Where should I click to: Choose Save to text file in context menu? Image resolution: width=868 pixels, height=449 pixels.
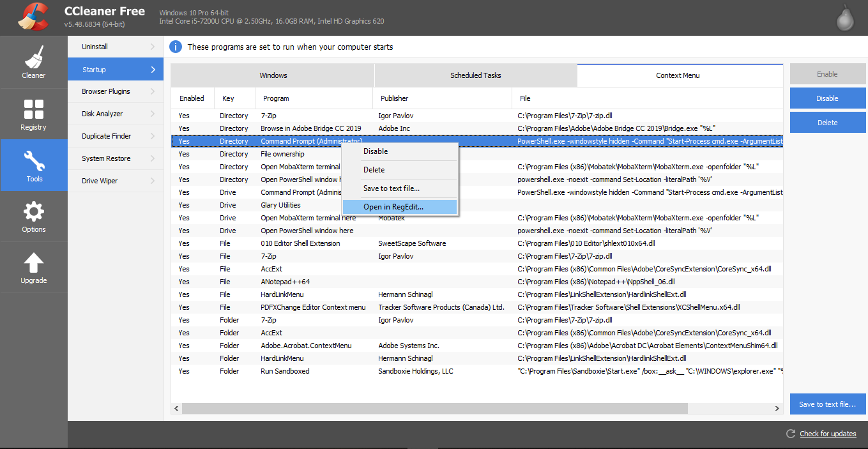400,188
